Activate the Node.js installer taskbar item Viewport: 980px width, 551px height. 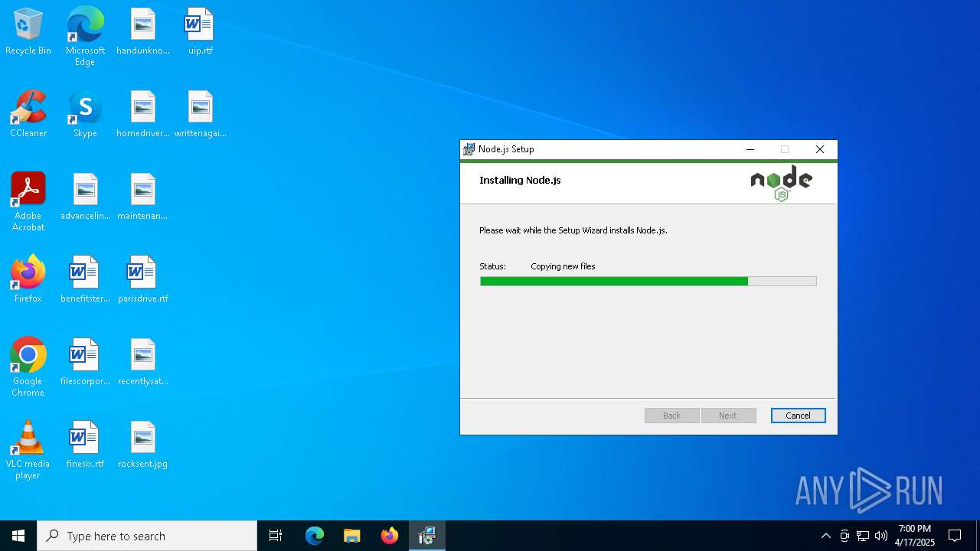click(x=427, y=536)
